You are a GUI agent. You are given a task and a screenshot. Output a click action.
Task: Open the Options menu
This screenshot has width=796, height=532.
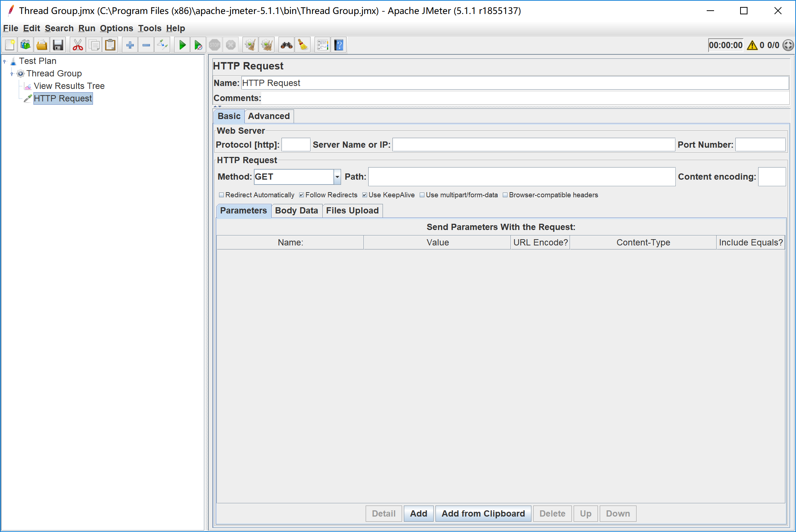[x=116, y=28]
